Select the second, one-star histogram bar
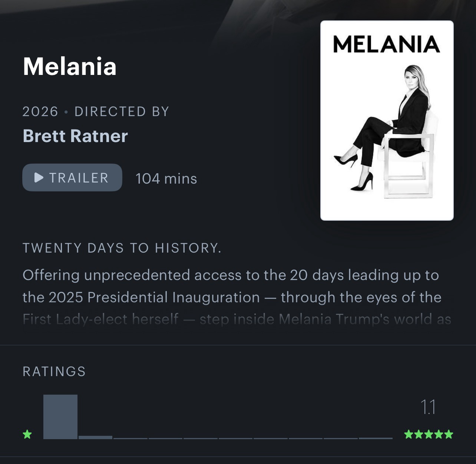 [x=95, y=437]
